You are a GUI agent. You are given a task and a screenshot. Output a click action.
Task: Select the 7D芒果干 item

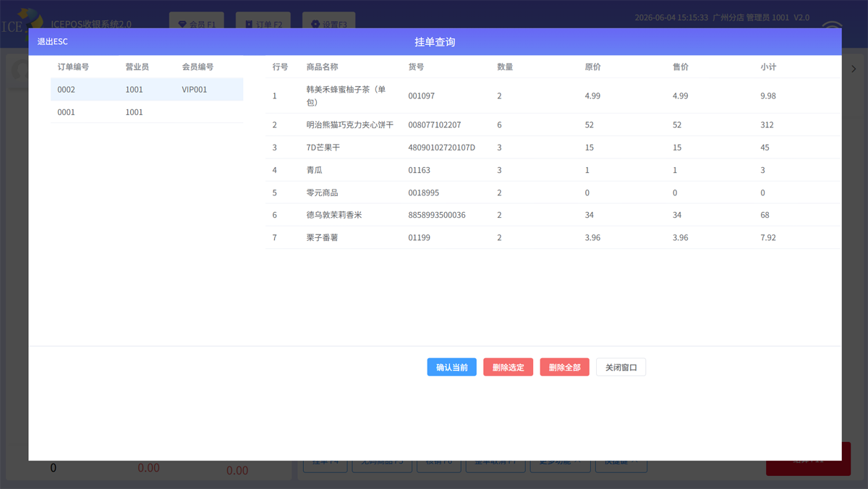point(323,148)
